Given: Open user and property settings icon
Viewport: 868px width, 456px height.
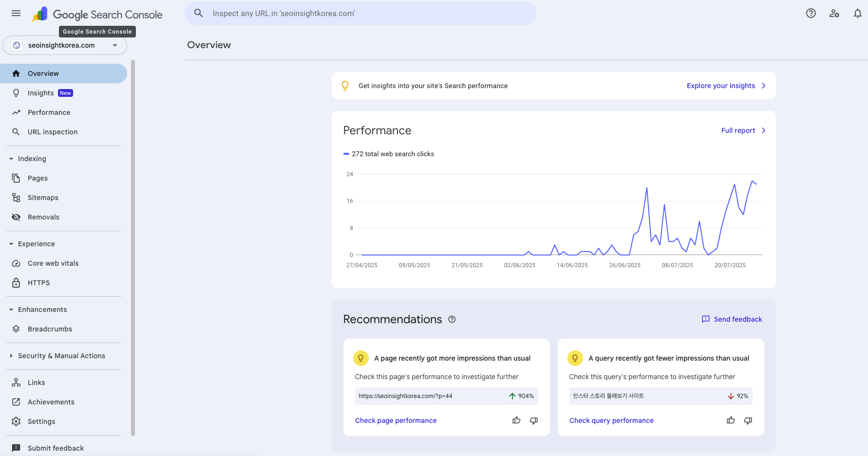Looking at the screenshot, I should pos(834,13).
